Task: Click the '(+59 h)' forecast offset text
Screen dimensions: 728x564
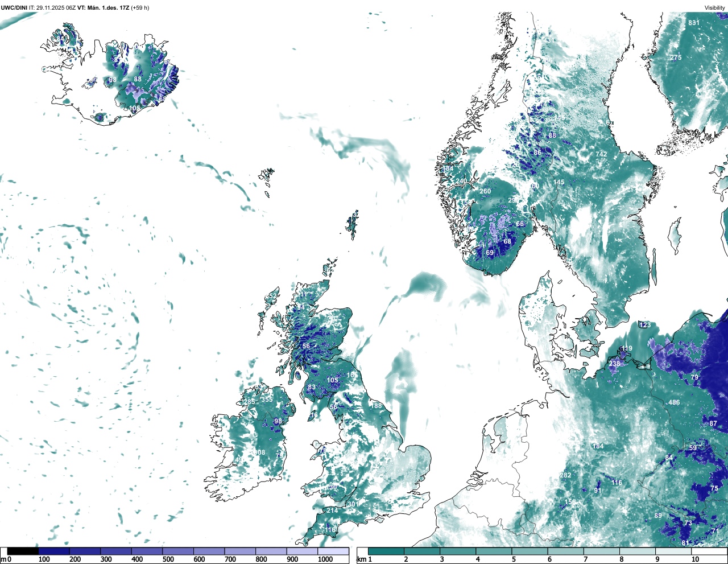Action: [139, 8]
